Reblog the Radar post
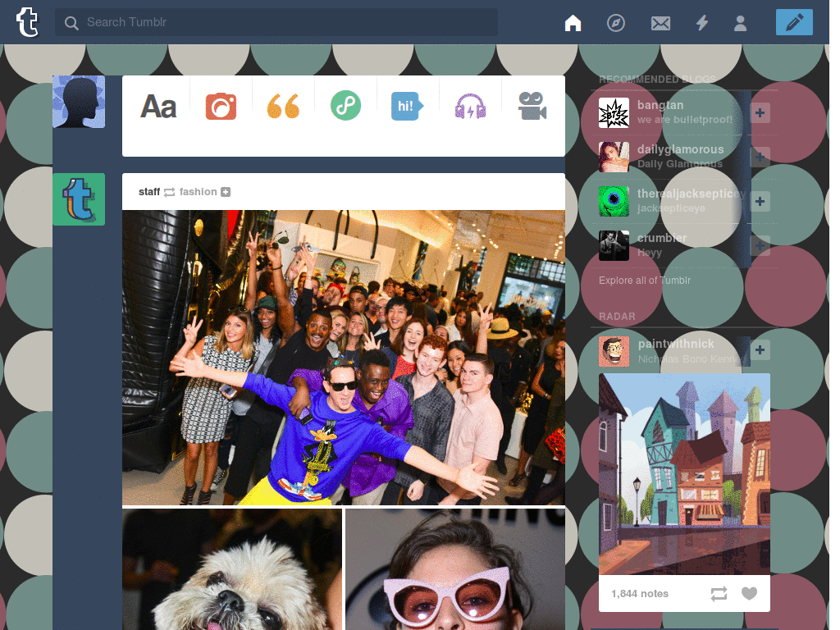Image resolution: width=840 pixels, height=630 pixels. click(719, 594)
